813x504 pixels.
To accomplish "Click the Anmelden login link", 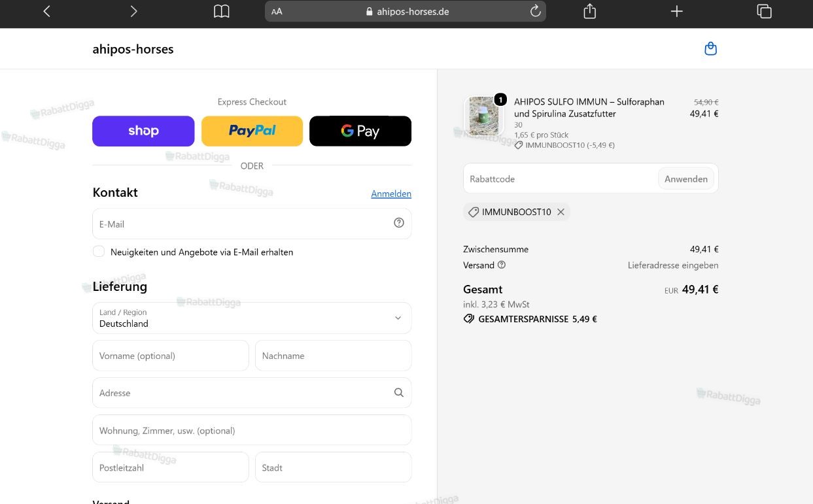I will coord(391,193).
